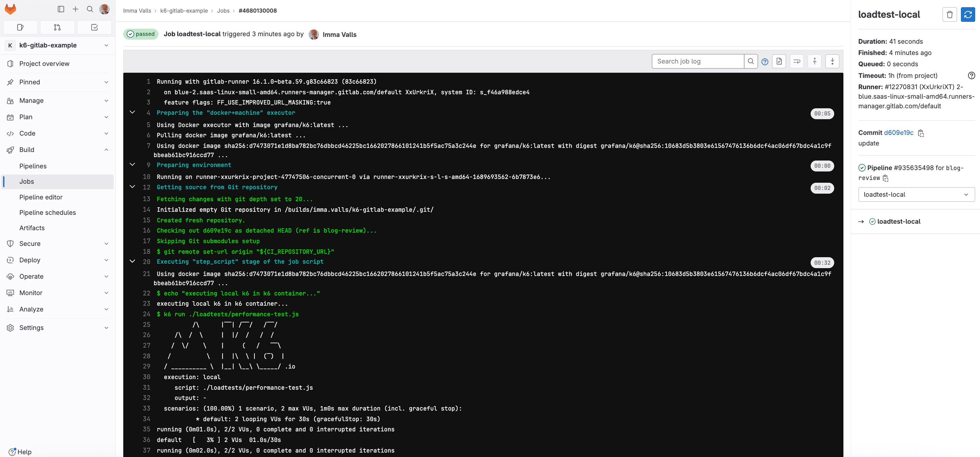Open merge requests from top sidebar
The image size is (980, 457).
click(x=57, y=27)
